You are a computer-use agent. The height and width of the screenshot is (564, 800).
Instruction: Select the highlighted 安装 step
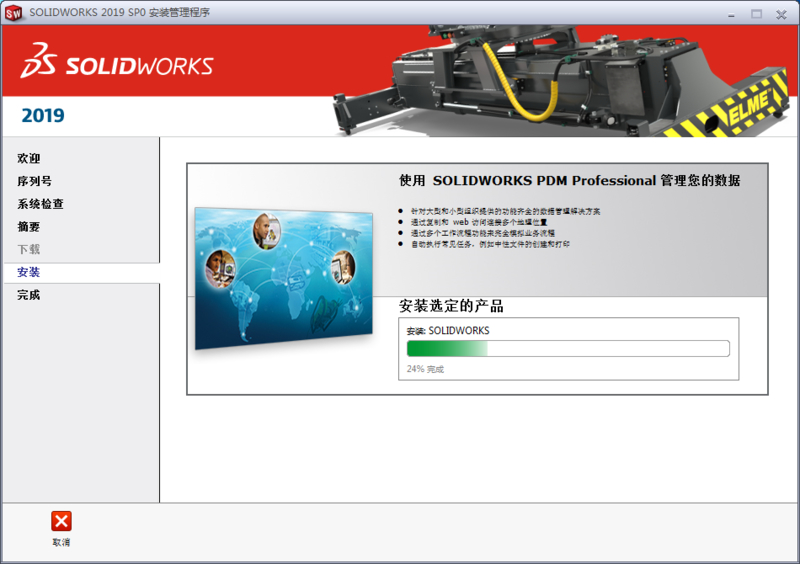29,272
